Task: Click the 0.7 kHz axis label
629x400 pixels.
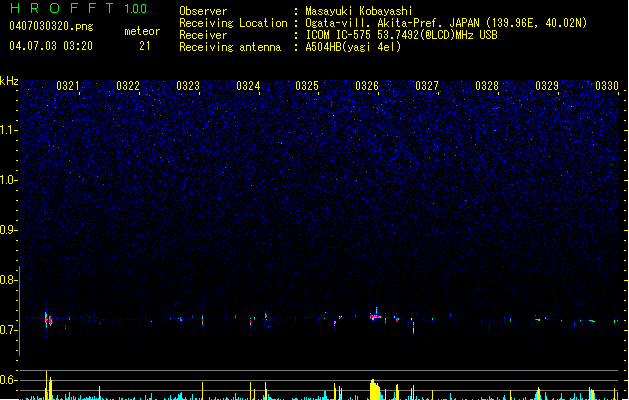Action: tap(8, 330)
